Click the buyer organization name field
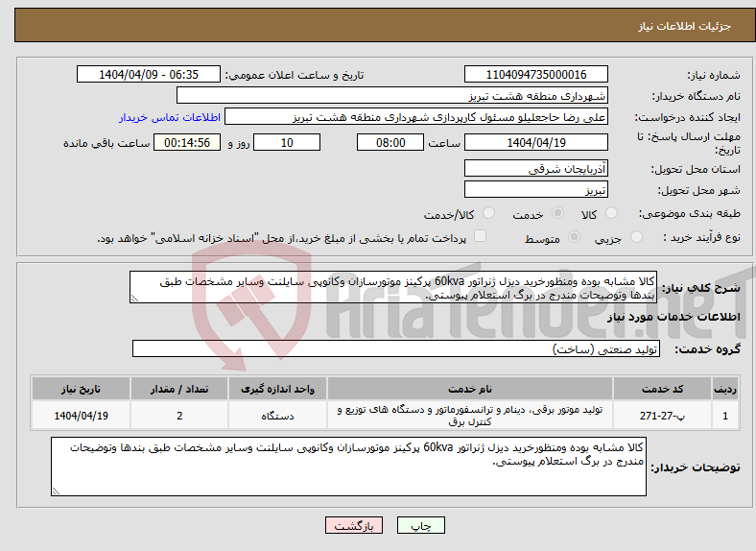 pyautogui.click(x=392, y=96)
